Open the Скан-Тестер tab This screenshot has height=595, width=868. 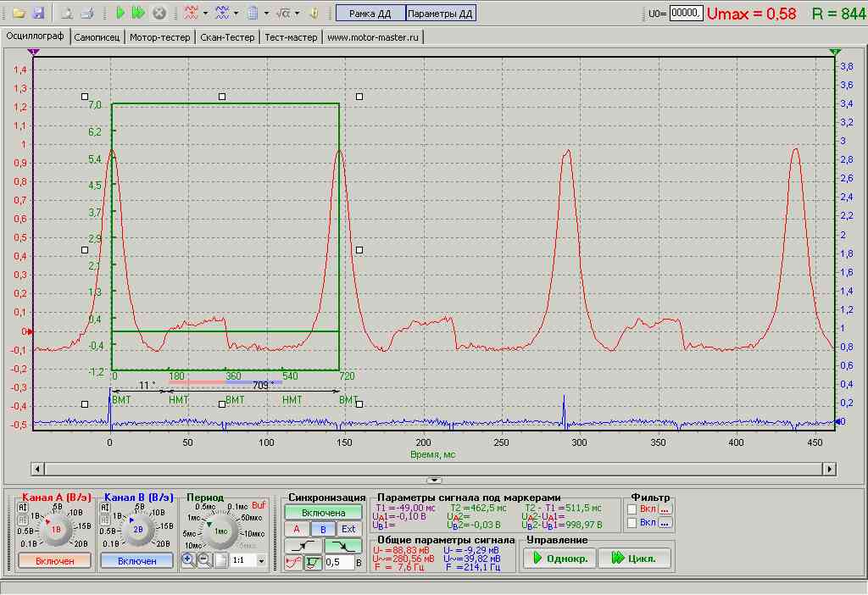click(226, 37)
